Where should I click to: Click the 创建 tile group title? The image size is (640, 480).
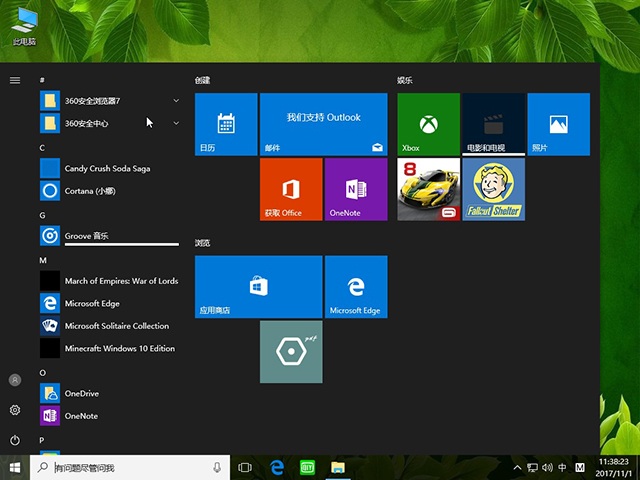tap(202, 80)
